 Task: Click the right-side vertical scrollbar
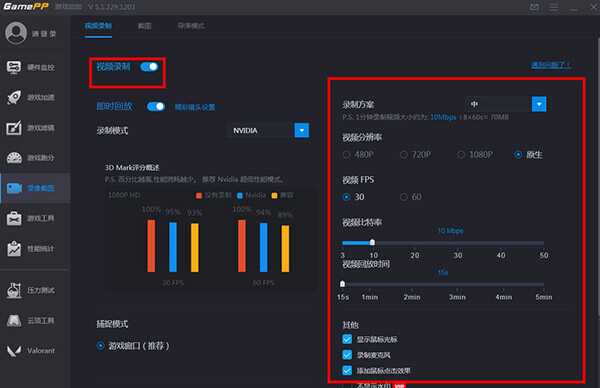click(x=598, y=176)
